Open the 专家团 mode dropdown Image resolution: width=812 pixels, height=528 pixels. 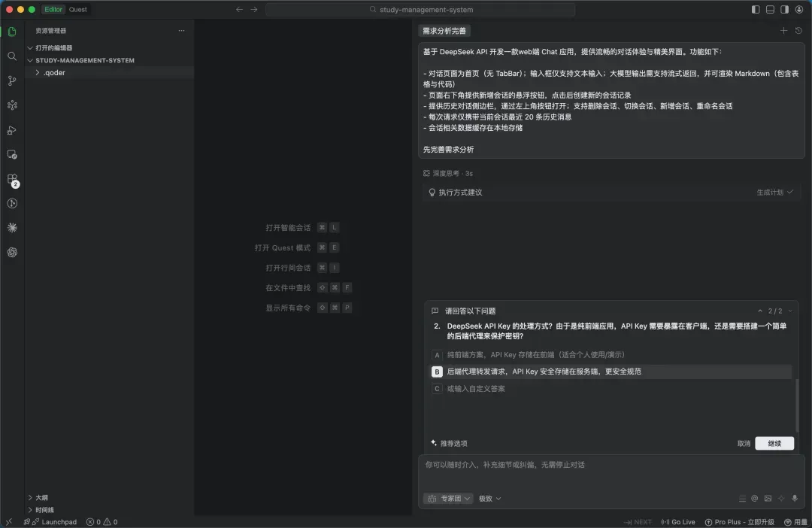coord(450,498)
